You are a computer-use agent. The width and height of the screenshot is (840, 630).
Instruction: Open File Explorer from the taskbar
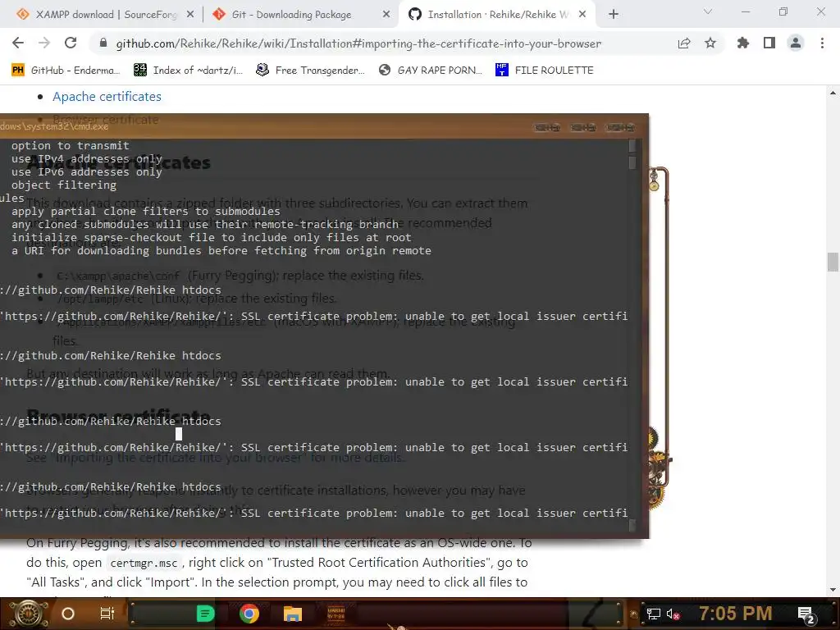pos(293,614)
